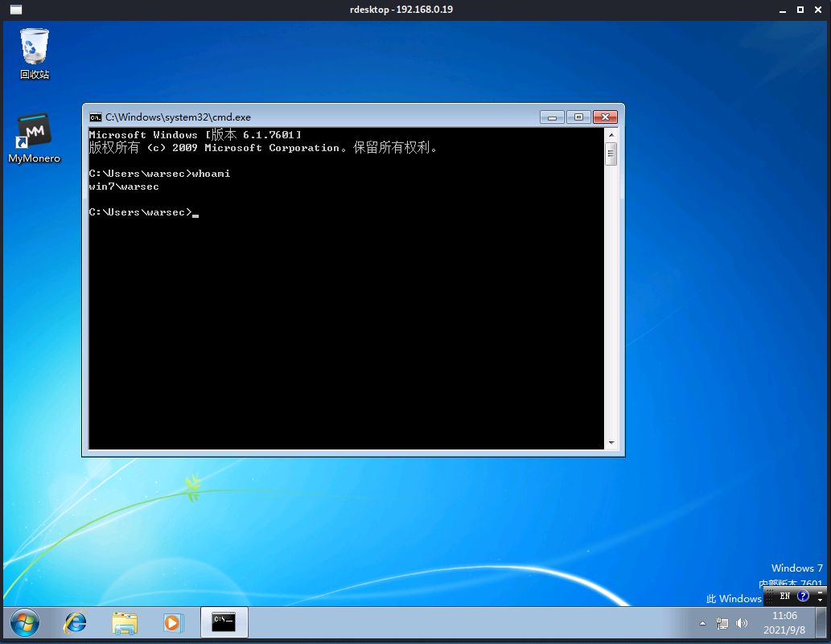Click the cmd.exe title bar text
The height and width of the screenshot is (644, 831).
click(x=178, y=117)
